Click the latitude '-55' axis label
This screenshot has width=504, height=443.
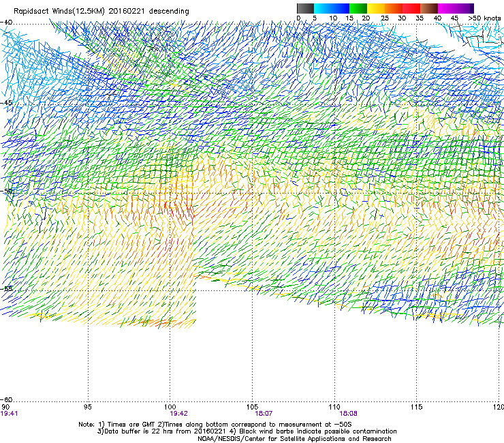coord(6,288)
